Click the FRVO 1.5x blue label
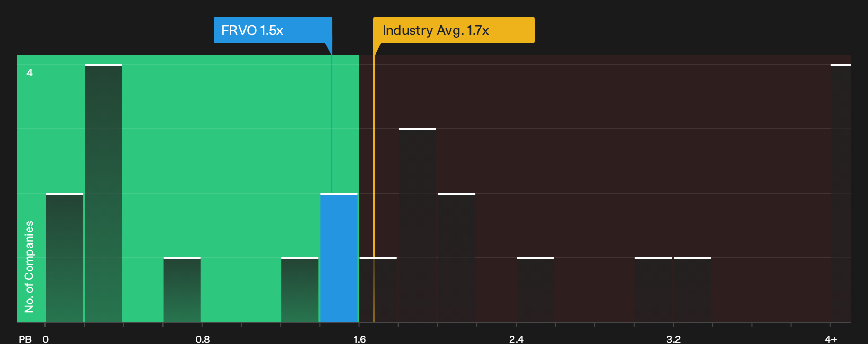Image resolution: width=868 pixels, height=344 pixels. (273, 30)
